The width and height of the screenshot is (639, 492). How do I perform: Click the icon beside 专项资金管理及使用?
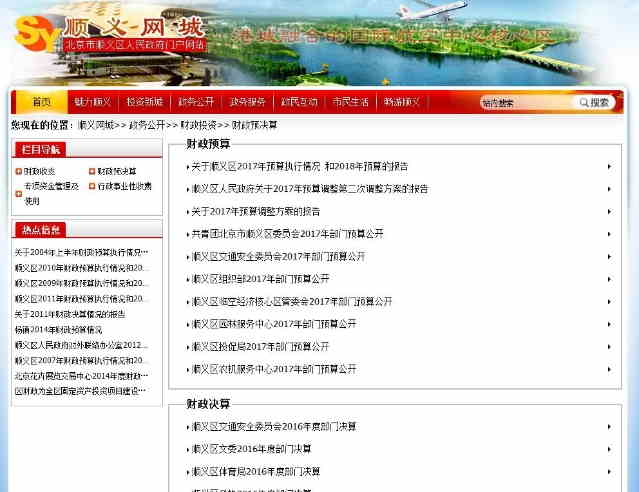click(x=18, y=186)
